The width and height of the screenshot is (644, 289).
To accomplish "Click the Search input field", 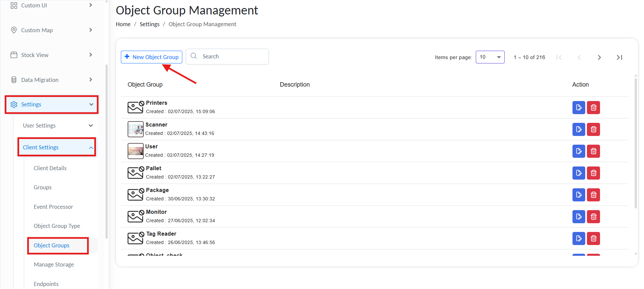I will click(x=232, y=56).
